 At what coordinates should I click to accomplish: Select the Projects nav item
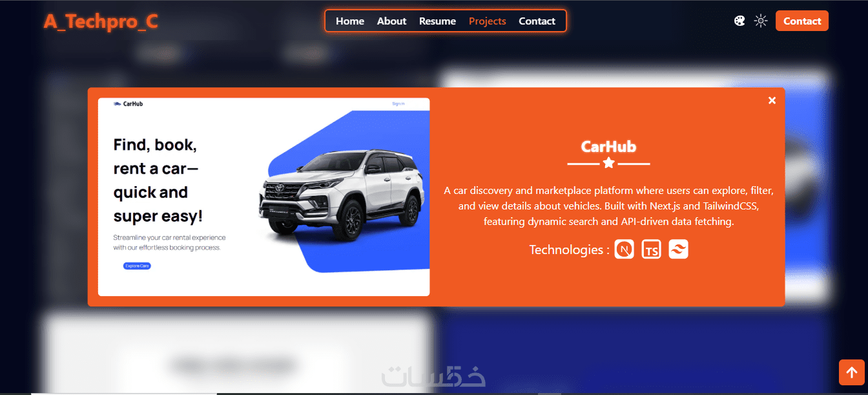(487, 21)
